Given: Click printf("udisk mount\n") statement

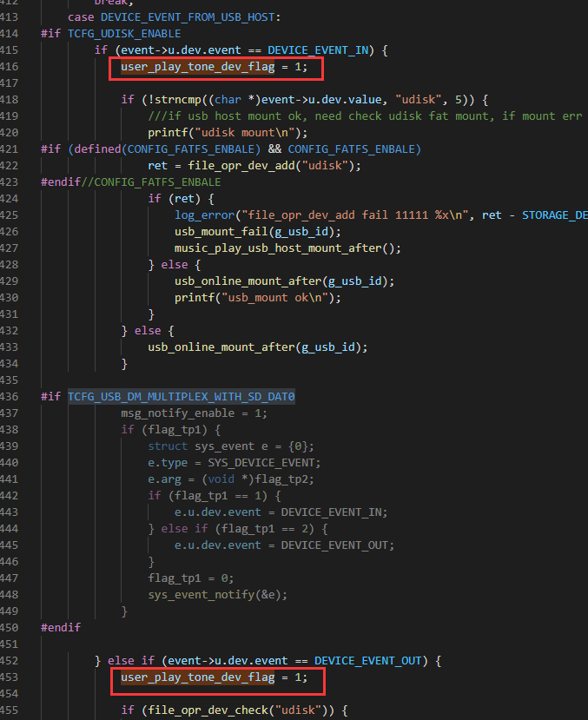Looking at the screenshot, I should 228,133.
